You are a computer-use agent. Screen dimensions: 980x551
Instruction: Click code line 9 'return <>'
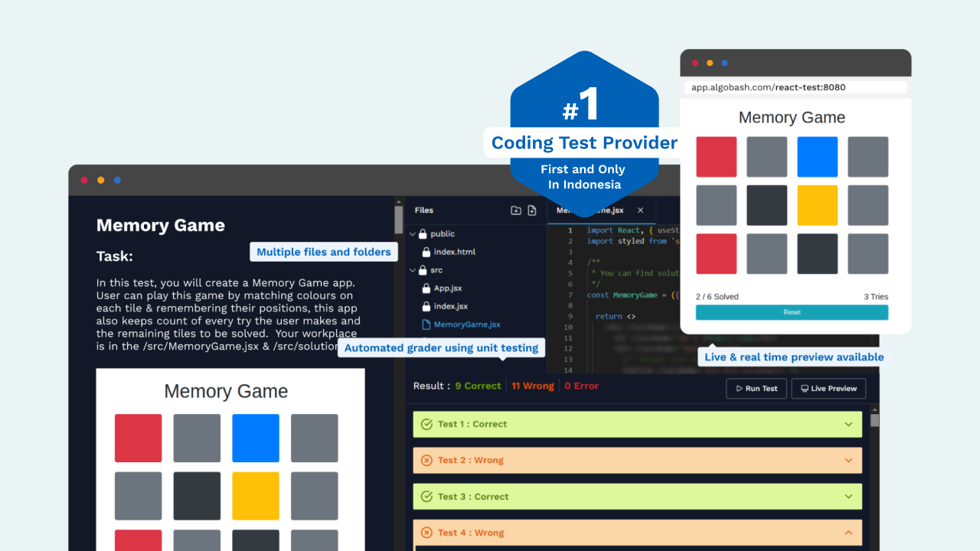pyautogui.click(x=616, y=316)
